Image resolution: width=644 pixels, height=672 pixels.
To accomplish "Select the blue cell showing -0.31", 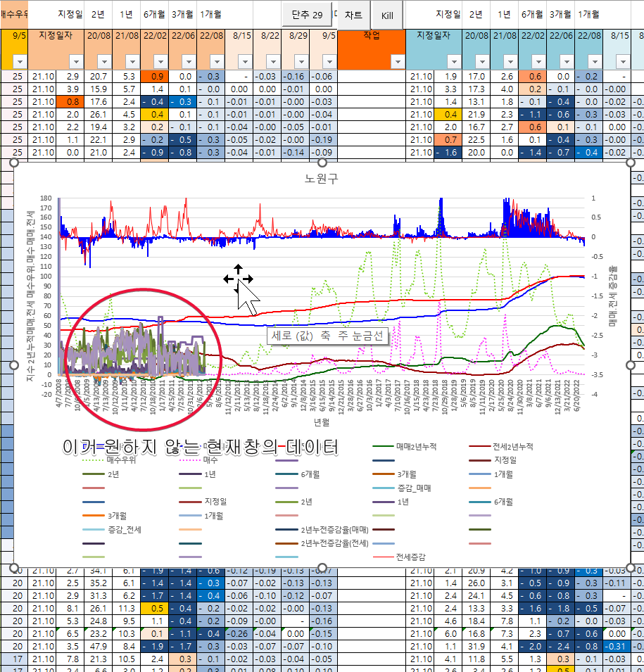I will (x=617, y=646).
